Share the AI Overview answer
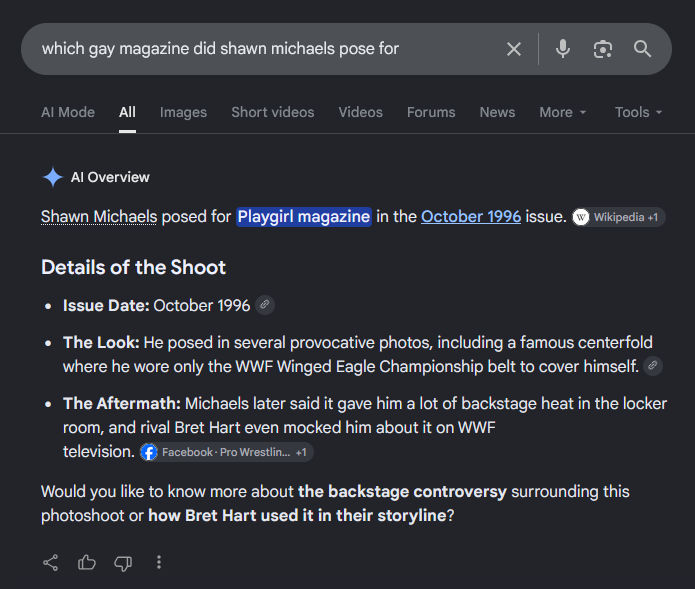Image resolution: width=695 pixels, height=589 pixels. pos(51,563)
